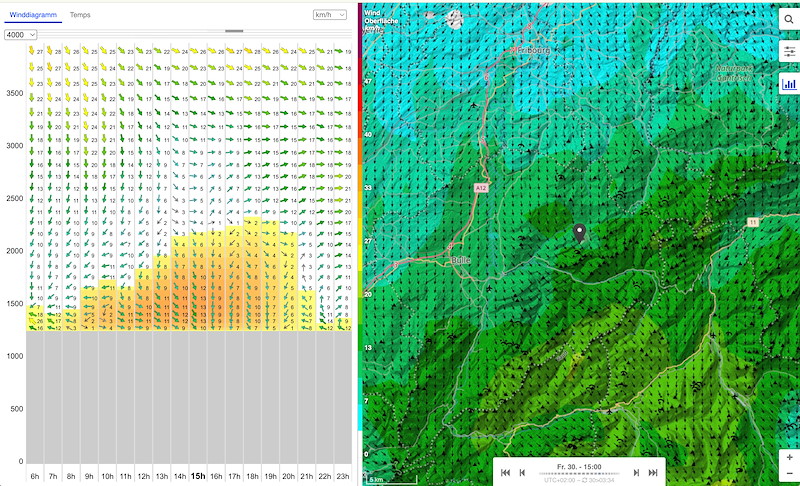Select the 21h column label
Viewport: 800px width, 486px height.
(x=307, y=476)
